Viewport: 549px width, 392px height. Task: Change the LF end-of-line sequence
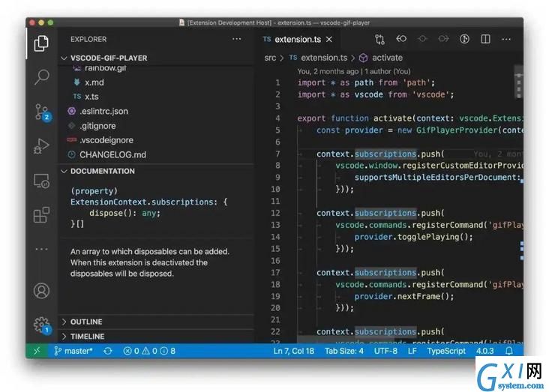coord(412,351)
